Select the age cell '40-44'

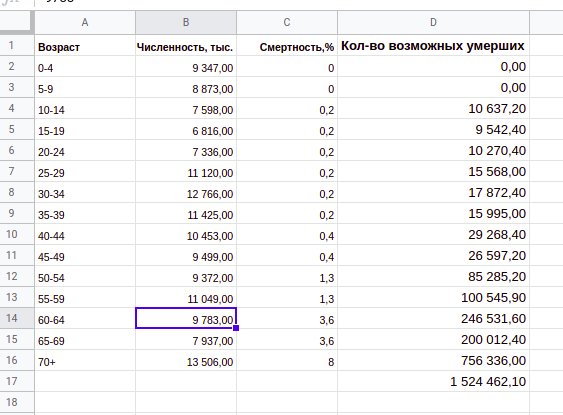pyautogui.click(x=85, y=234)
